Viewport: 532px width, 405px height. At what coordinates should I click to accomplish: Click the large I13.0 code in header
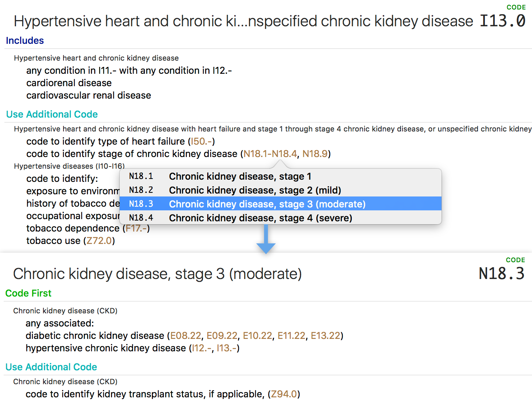pos(502,21)
